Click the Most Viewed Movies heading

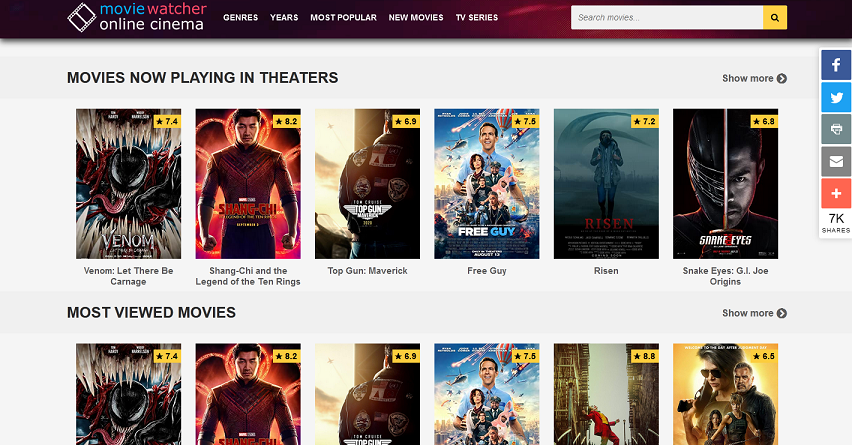151,312
